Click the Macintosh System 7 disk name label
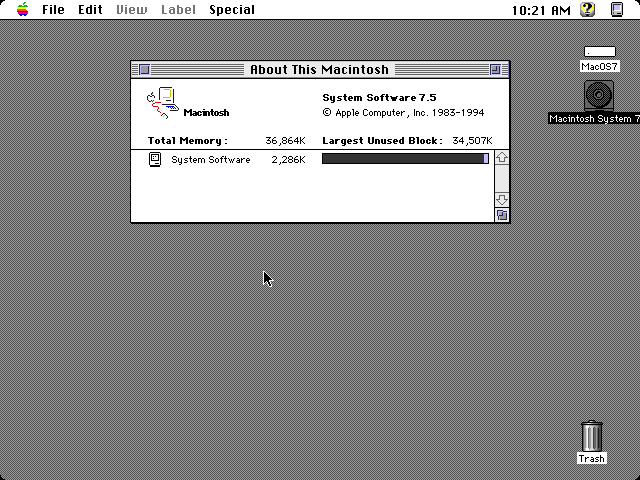Image resolution: width=640 pixels, height=480 pixels. click(594, 118)
